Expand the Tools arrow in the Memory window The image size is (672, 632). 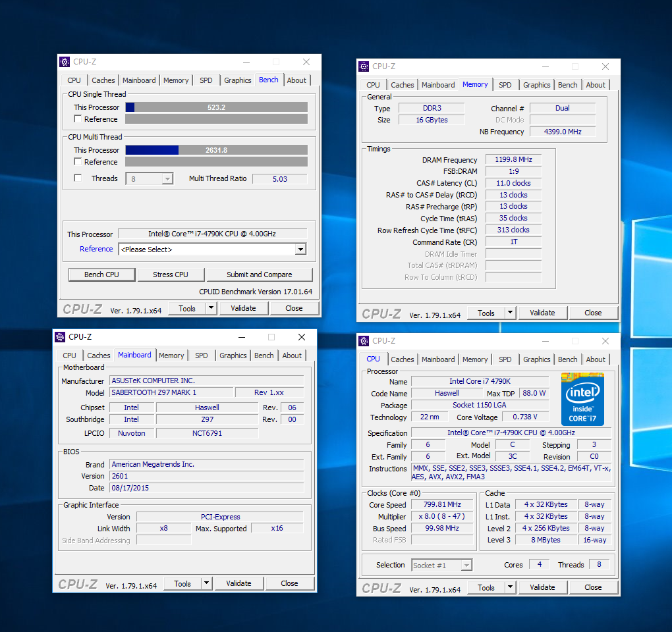511,313
